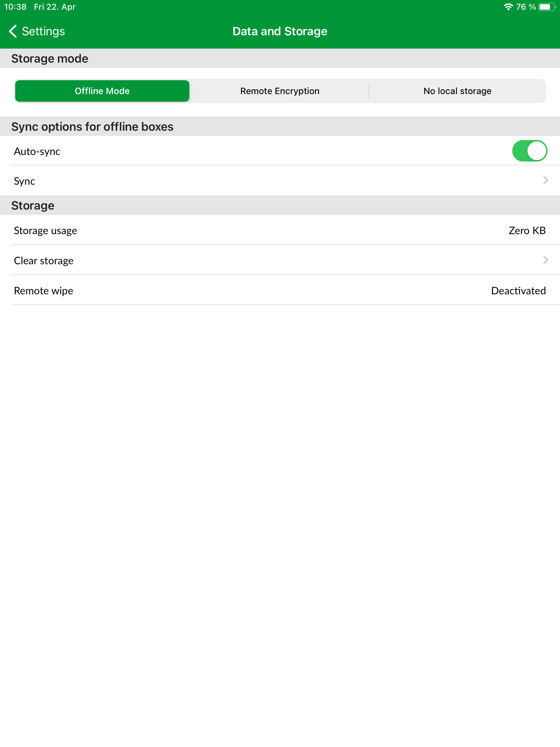This screenshot has height=747, width=560.
Task: Tap the Wi-Fi status icon
Action: 508,7
